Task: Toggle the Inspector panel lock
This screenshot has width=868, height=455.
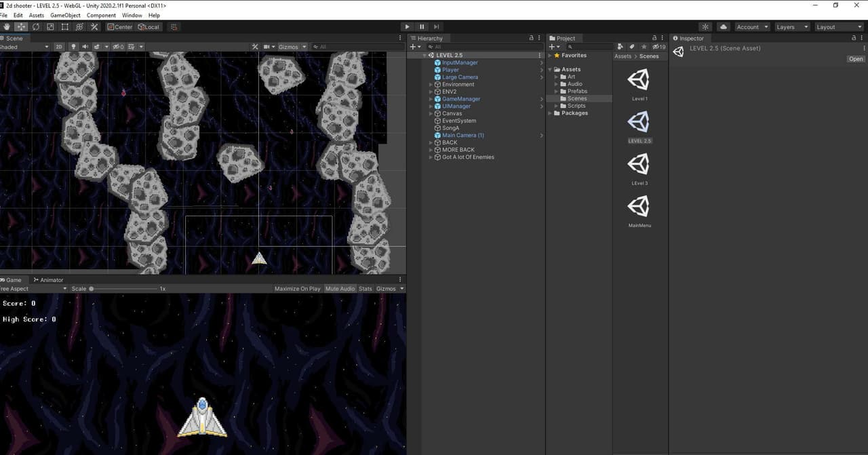Action: pyautogui.click(x=854, y=39)
